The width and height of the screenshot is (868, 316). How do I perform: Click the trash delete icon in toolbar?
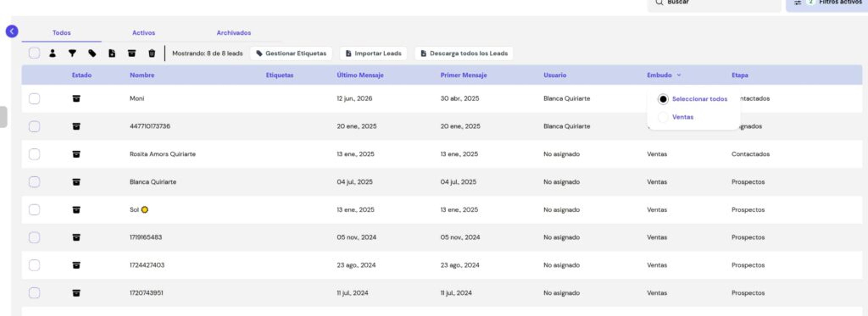[152, 53]
